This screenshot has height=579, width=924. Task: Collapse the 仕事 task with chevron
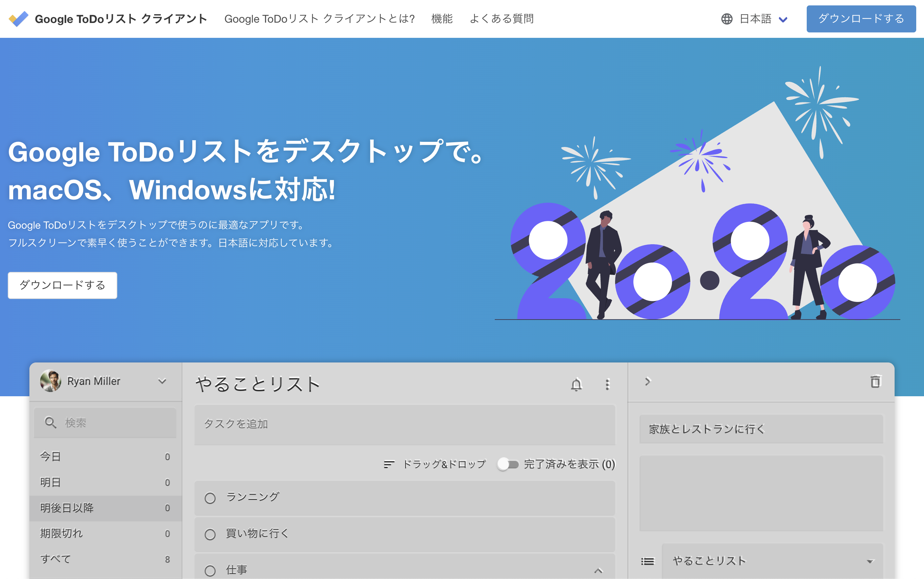599,571
